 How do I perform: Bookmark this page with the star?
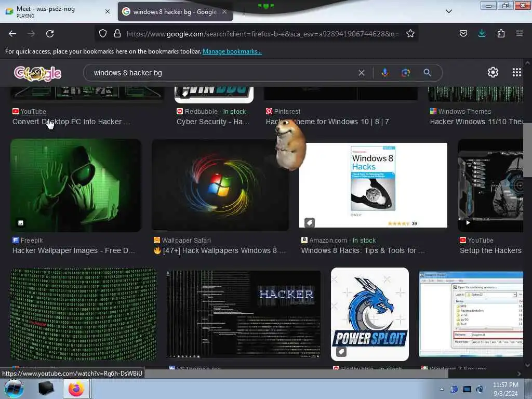coord(410,33)
